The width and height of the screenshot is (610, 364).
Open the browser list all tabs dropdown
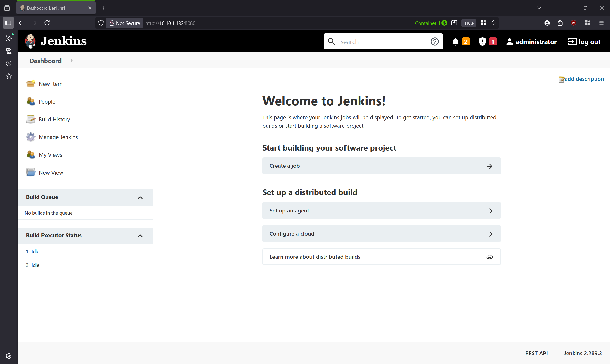pyautogui.click(x=539, y=8)
